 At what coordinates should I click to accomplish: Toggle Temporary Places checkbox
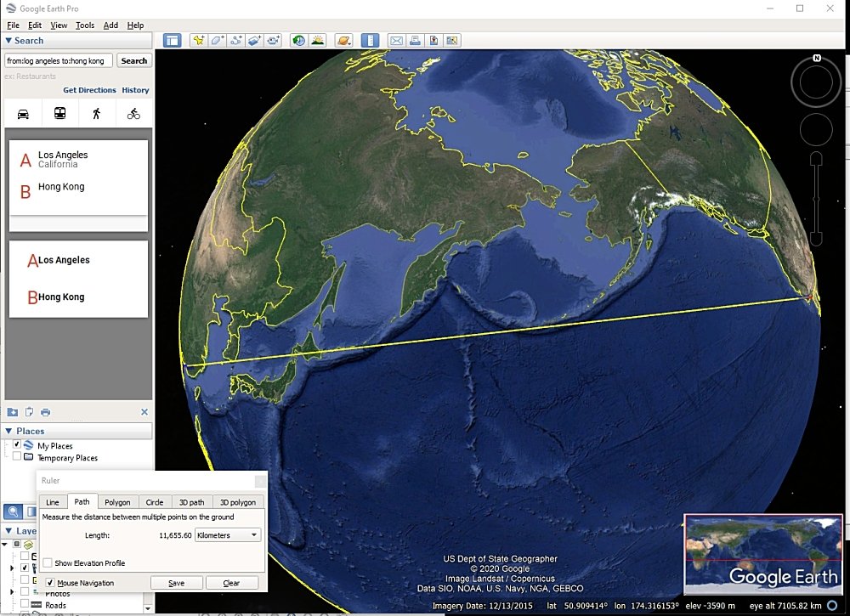[17, 457]
